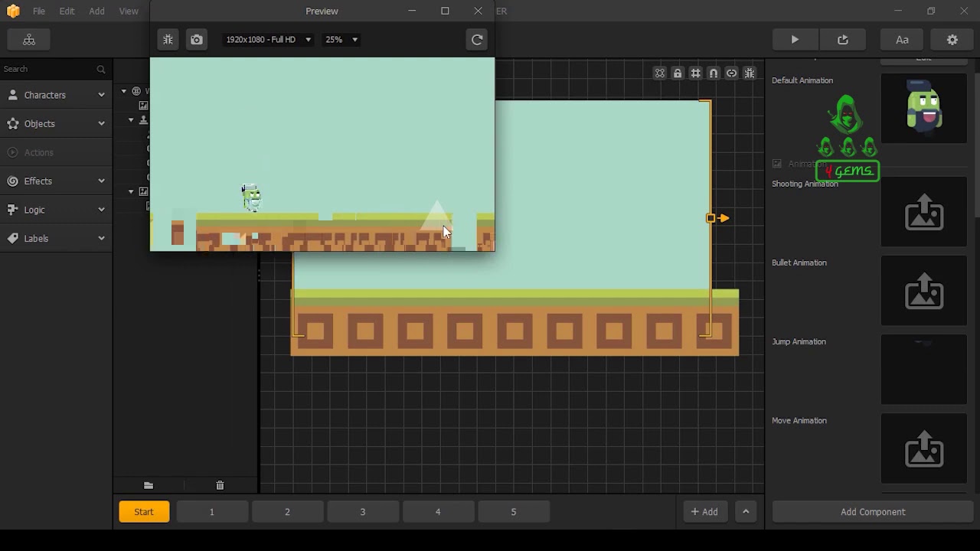Open the File menu

coord(39,11)
